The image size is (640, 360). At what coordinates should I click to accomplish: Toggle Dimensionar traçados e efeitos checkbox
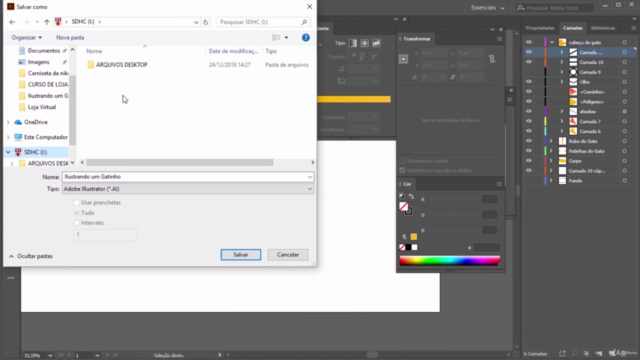402,171
